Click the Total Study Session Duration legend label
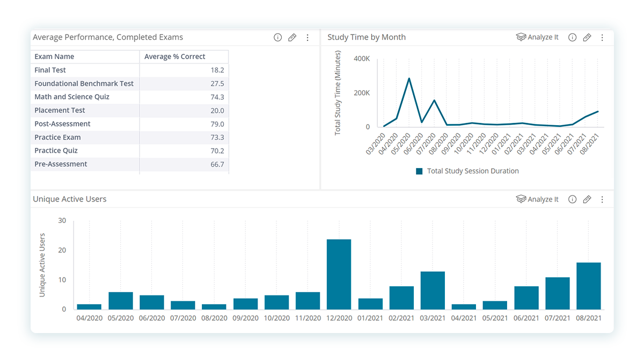 tap(473, 171)
